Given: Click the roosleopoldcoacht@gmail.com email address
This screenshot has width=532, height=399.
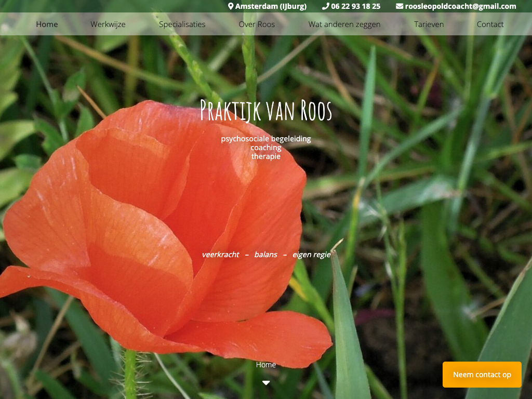Looking at the screenshot, I should coord(460,6).
